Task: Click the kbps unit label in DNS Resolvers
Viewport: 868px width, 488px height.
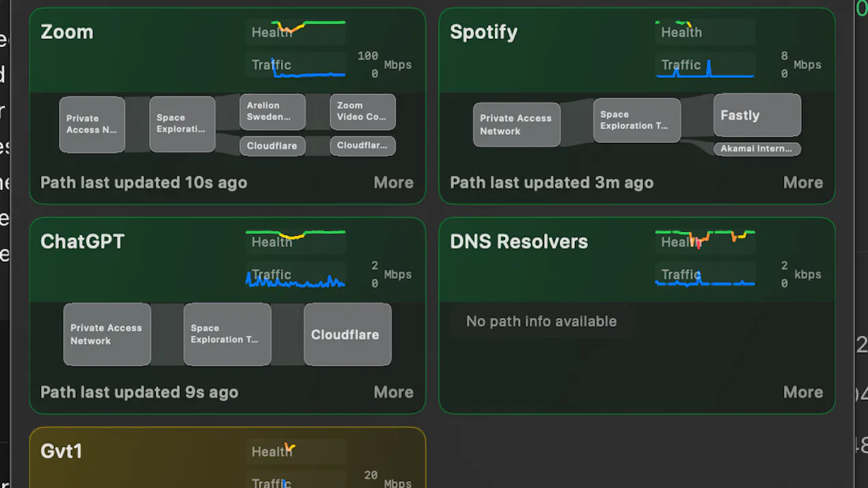Action: [x=807, y=275]
